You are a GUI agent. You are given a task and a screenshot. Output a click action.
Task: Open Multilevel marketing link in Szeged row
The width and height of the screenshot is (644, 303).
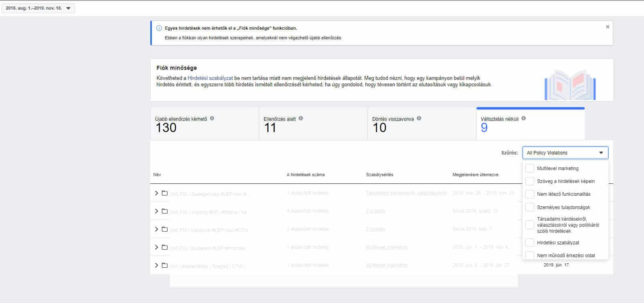386,265
